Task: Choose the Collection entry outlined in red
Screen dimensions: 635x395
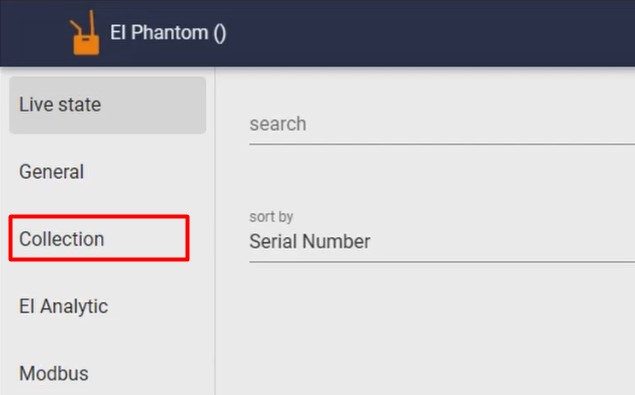Action: click(x=99, y=238)
